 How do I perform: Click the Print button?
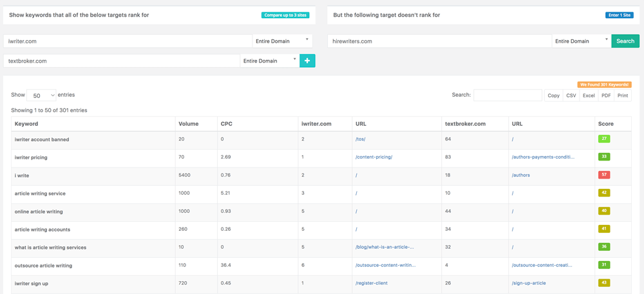tap(623, 95)
